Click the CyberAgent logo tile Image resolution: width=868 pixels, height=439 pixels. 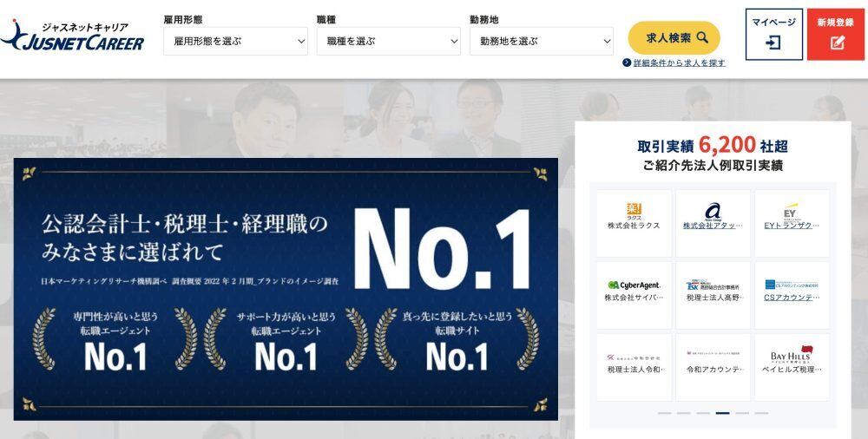pyautogui.click(x=634, y=295)
